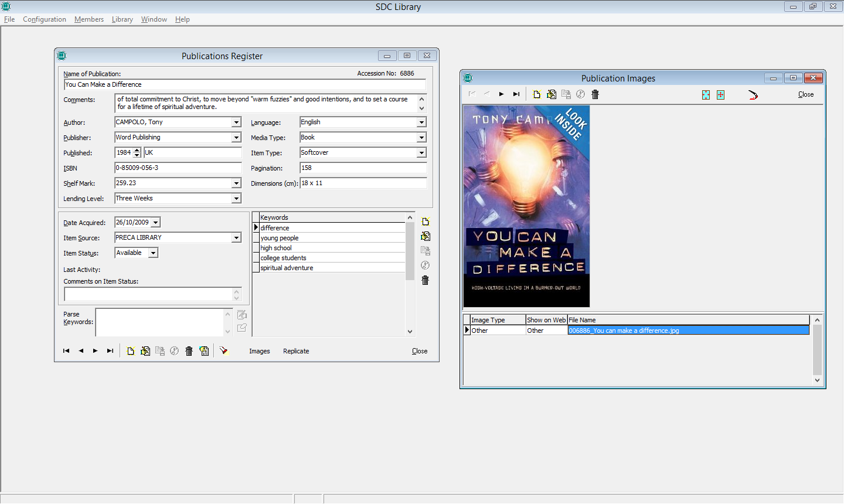Add new keyword using icon beside keywords list

click(426, 222)
